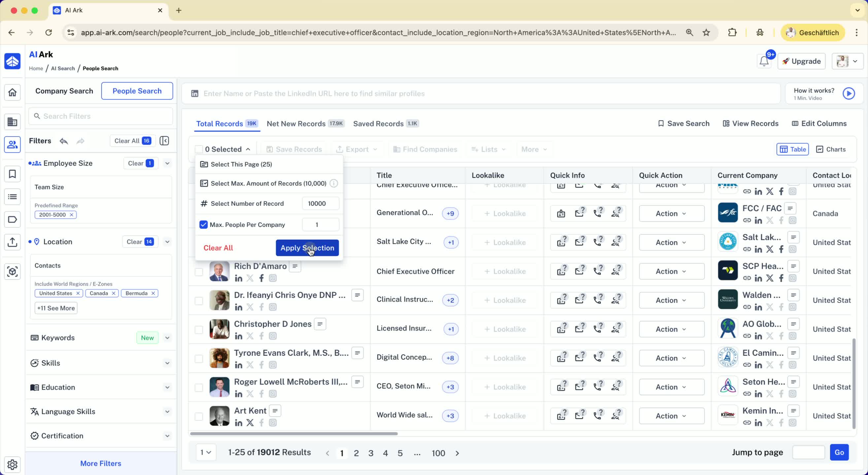
Task: Click the notification bell icon
Action: pos(764,61)
